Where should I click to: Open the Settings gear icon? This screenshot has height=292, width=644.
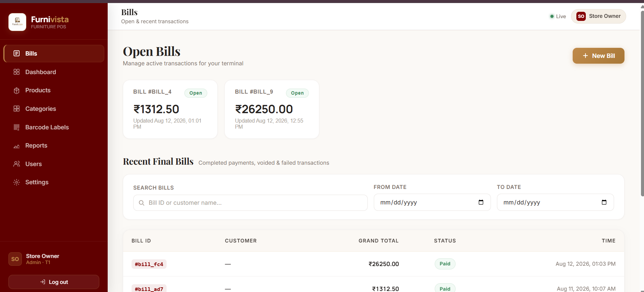click(x=16, y=182)
